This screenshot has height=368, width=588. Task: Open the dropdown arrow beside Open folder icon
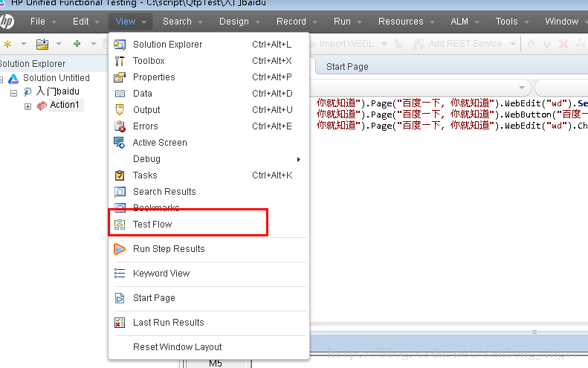(x=59, y=44)
